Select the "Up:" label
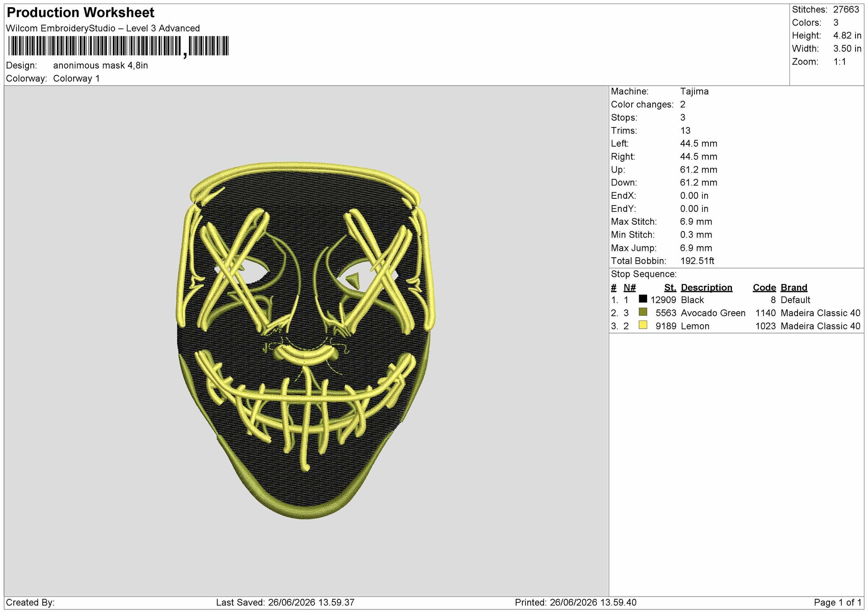868x613 pixels. (618, 170)
